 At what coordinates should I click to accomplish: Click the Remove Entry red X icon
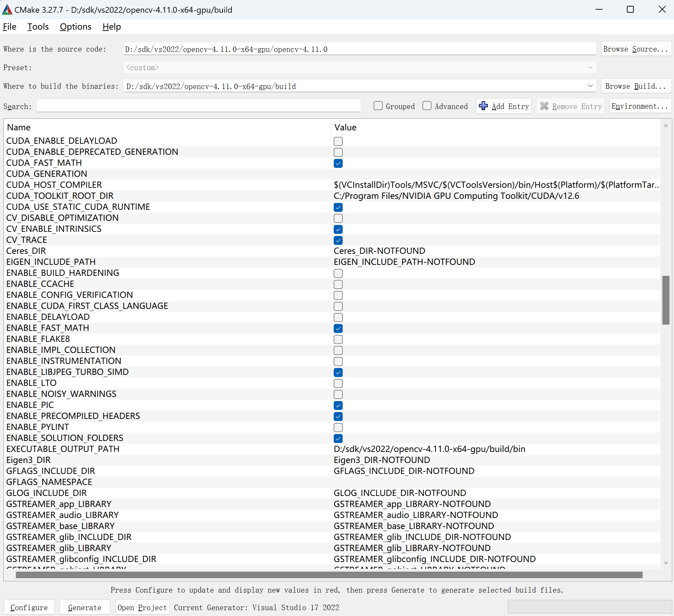pyautogui.click(x=544, y=106)
